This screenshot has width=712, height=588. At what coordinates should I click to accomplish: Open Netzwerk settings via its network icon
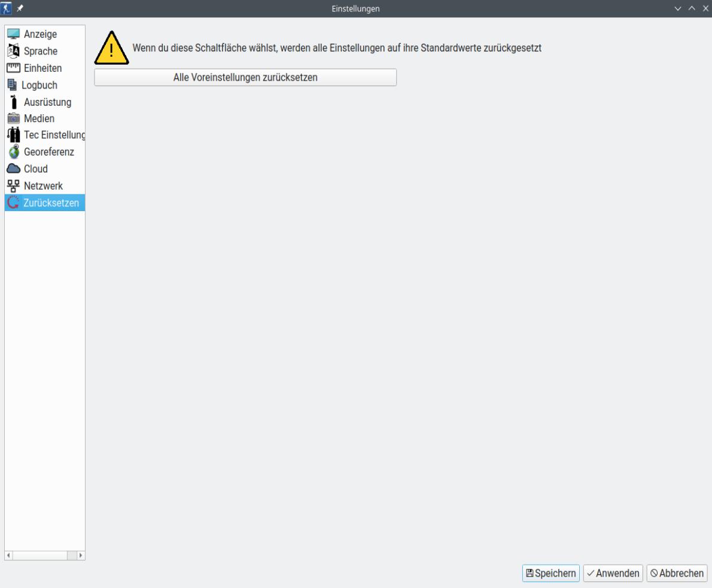[12, 185]
